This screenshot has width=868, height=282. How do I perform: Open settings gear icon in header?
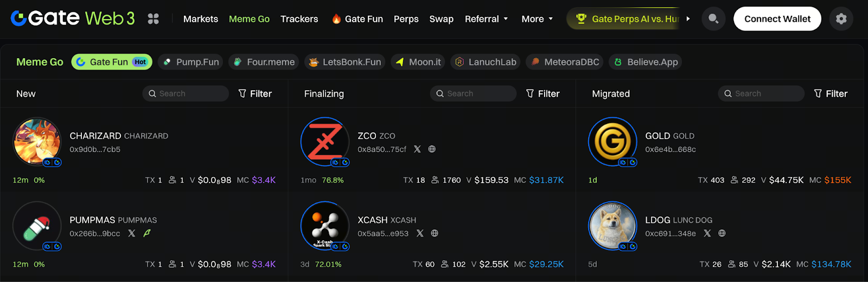[x=841, y=19]
